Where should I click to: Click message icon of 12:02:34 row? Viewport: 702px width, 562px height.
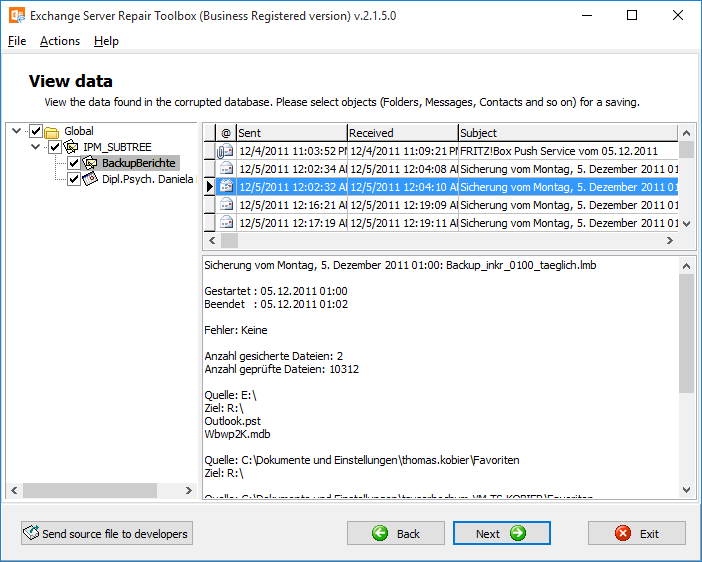pos(227,169)
